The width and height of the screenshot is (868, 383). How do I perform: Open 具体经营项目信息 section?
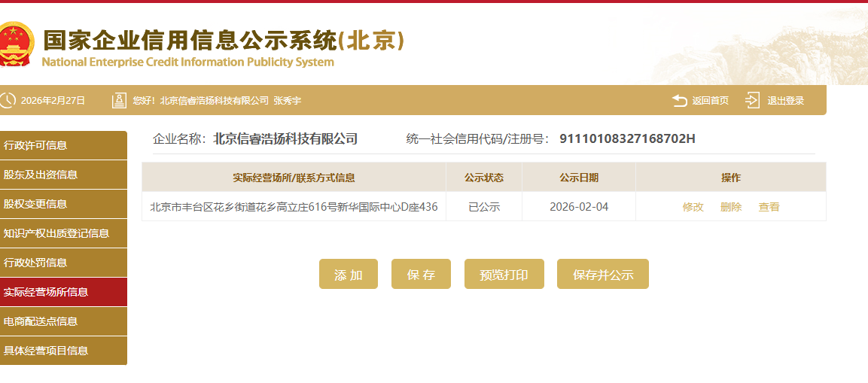pos(63,351)
